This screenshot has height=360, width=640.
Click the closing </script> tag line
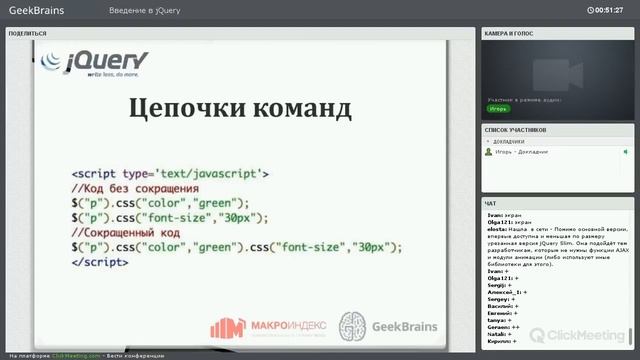pyautogui.click(x=100, y=262)
